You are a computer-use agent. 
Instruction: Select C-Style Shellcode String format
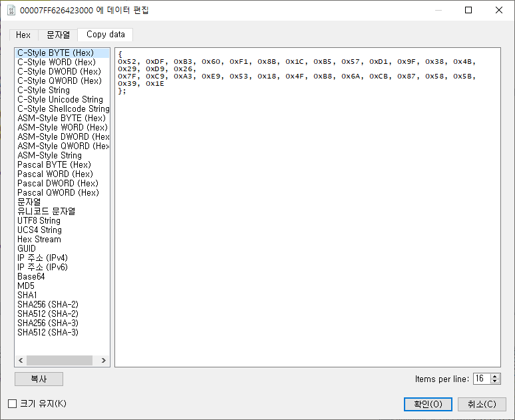[x=63, y=108]
